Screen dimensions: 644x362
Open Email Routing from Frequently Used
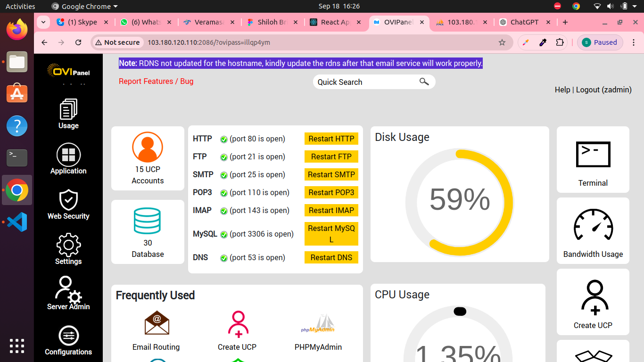[157, 323]
